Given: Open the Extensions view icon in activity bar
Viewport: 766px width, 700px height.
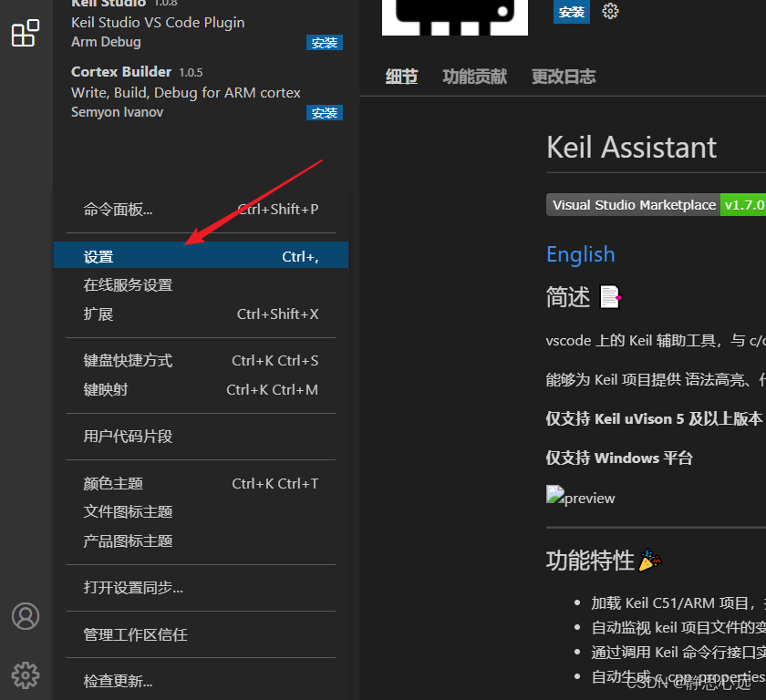Looking at the screenshot, I should pos(26,33).
